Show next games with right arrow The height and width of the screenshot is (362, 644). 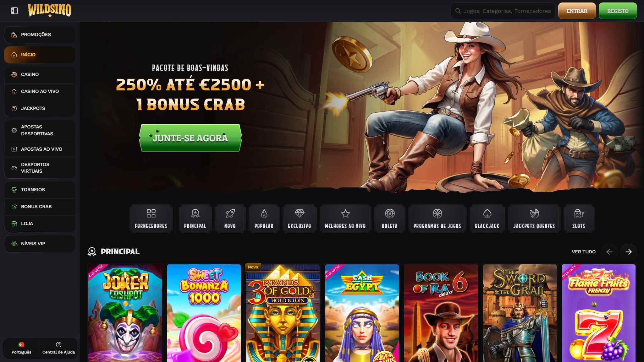pos(629,252)
